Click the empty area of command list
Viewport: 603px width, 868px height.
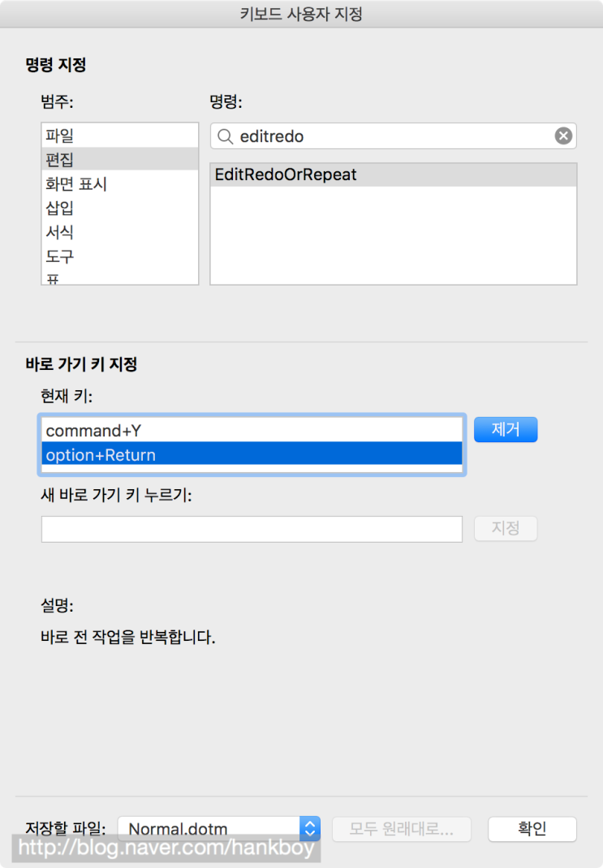(393, 235)
